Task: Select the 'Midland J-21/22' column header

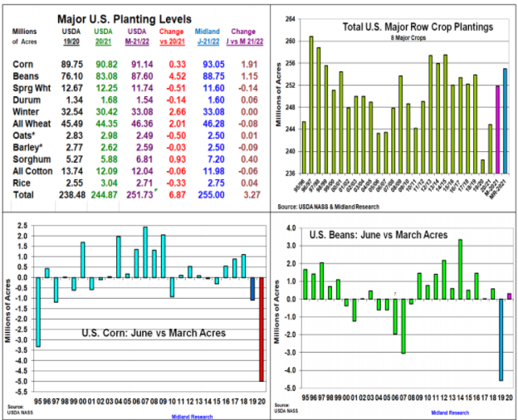Action: (x=208, y=37)
